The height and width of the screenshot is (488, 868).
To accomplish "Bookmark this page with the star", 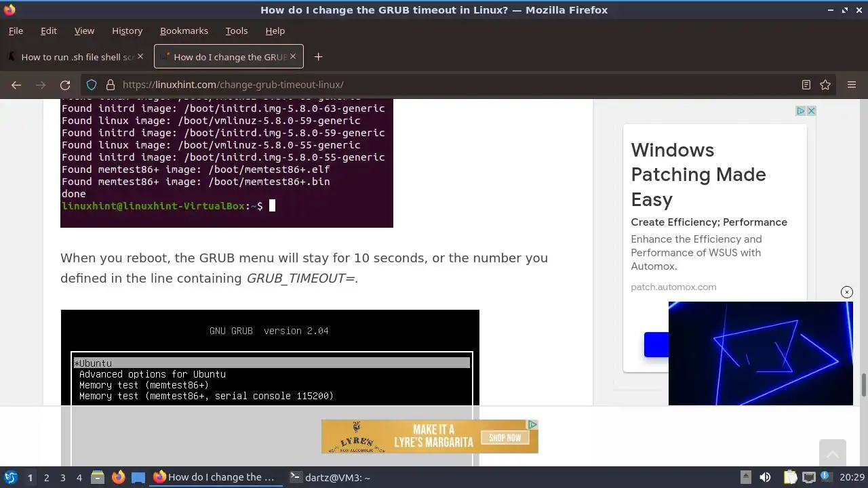I will [x=825, y=85].
